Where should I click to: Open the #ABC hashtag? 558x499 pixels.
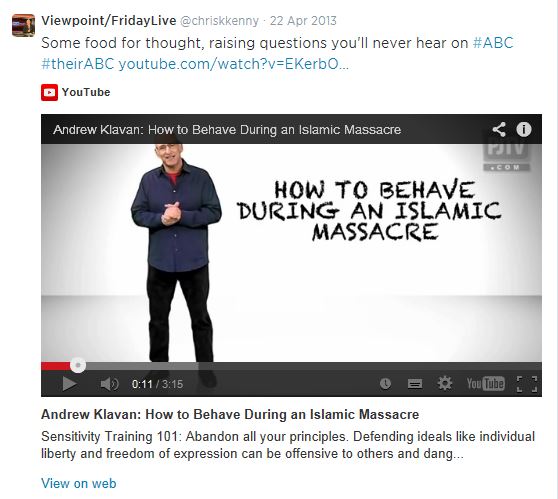tap(493, 43)
